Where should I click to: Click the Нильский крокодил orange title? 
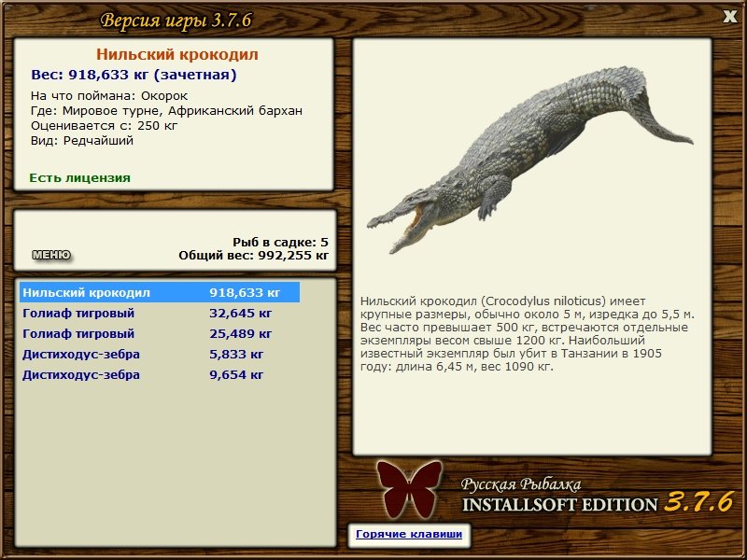[177, 54]
